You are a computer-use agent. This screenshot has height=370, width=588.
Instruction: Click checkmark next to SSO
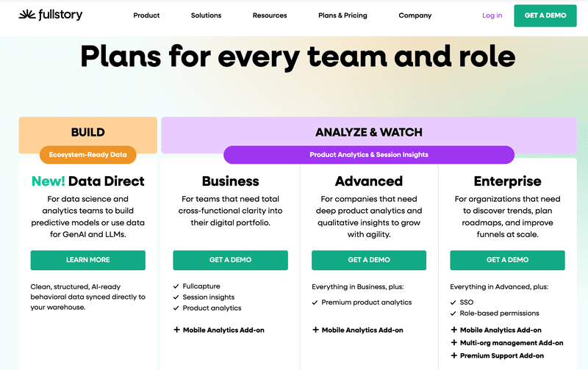coord(453,302)
